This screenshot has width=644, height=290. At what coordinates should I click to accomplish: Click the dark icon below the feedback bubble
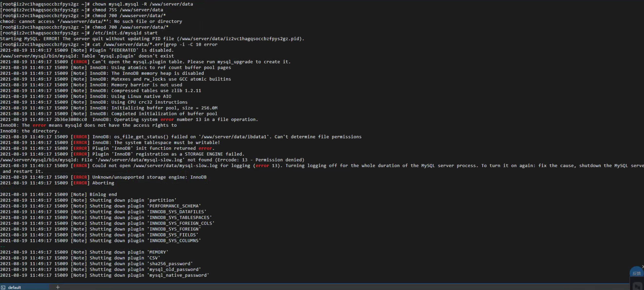coord(637,286)
